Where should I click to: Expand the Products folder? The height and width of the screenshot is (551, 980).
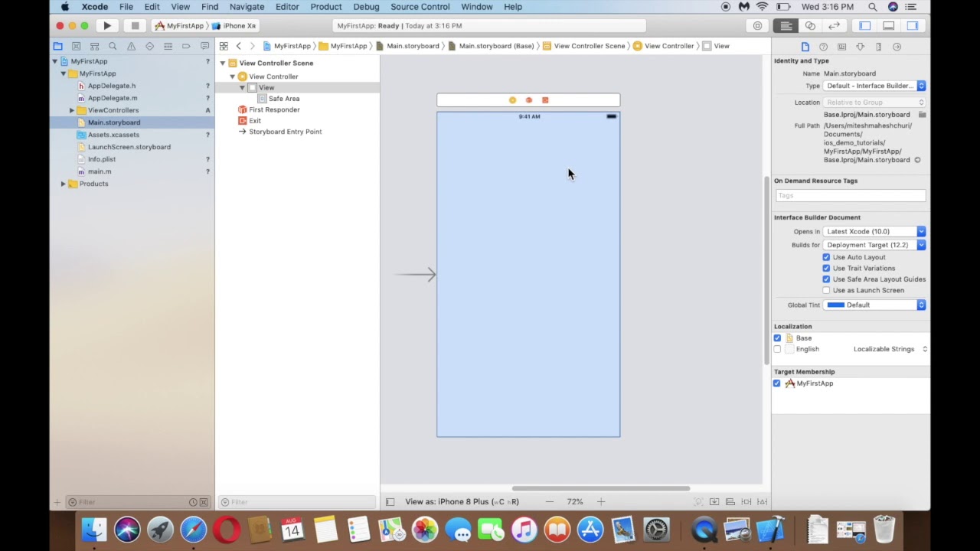click(63, 184)
